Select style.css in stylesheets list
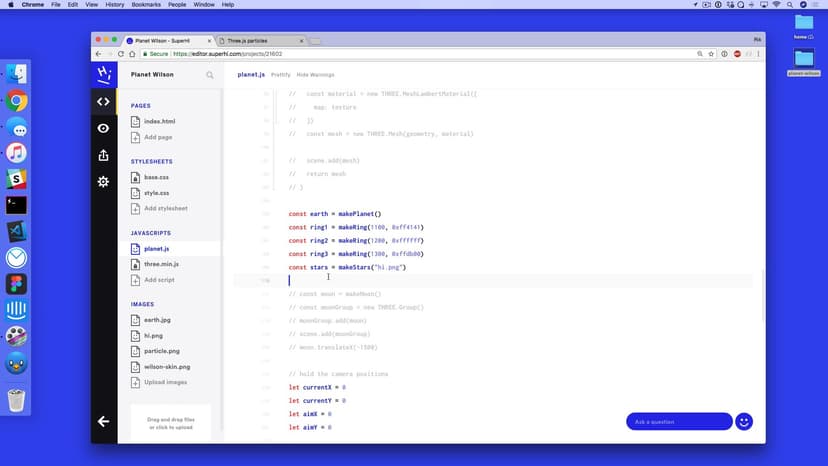The width and height of the screenshot is (828, 466). click(155, 193)
